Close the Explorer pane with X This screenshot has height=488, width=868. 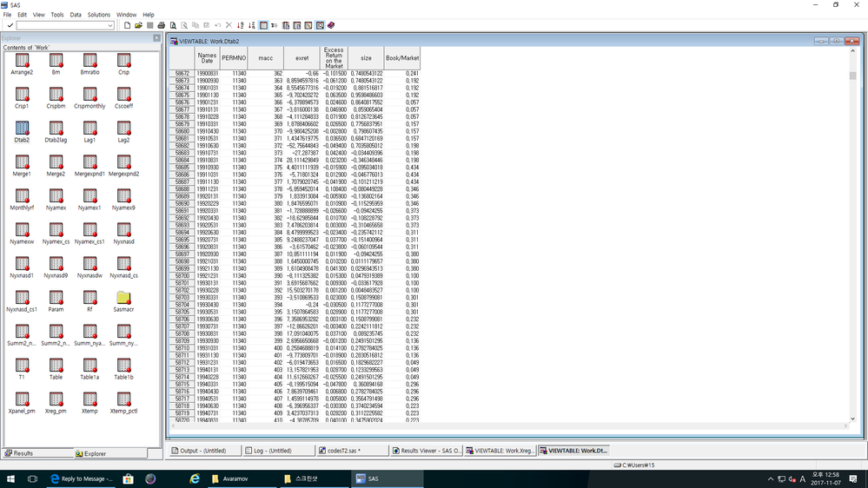tap(156, 38)
